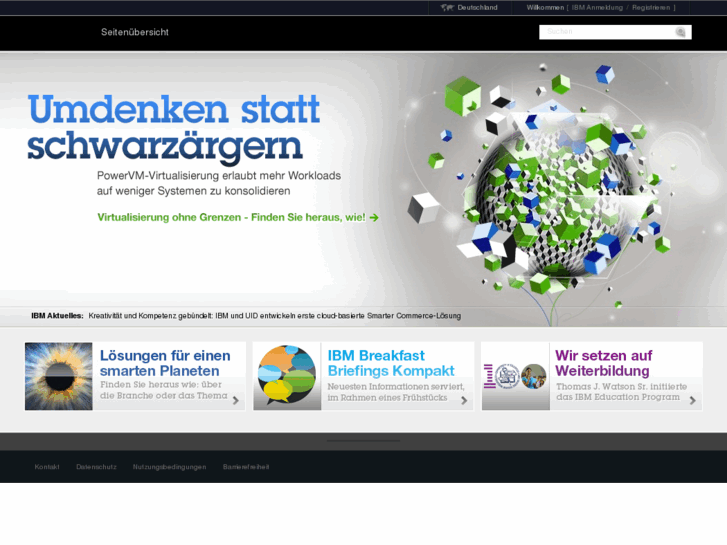Click the footer expander bar handle
The image size is (727, 545).
(x=363, y=441)
